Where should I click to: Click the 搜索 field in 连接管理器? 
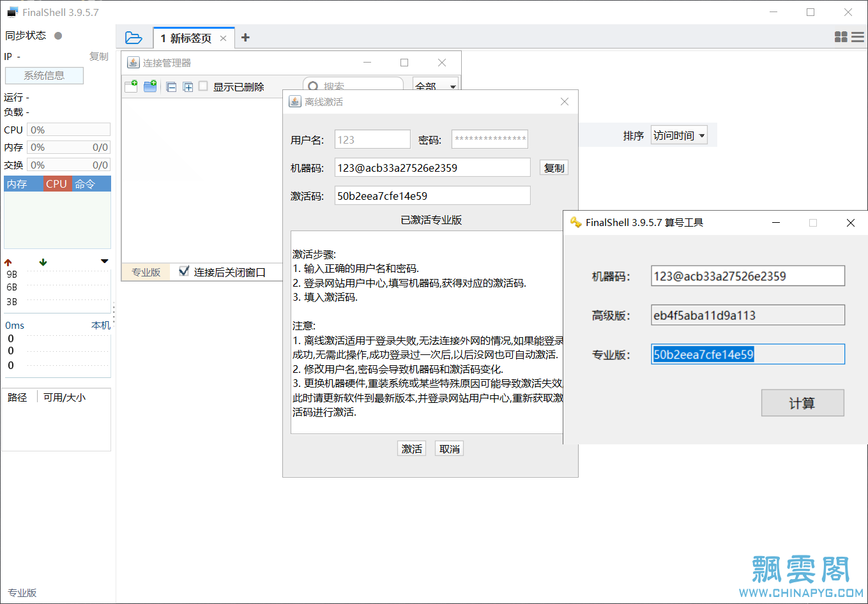point(353,85)
